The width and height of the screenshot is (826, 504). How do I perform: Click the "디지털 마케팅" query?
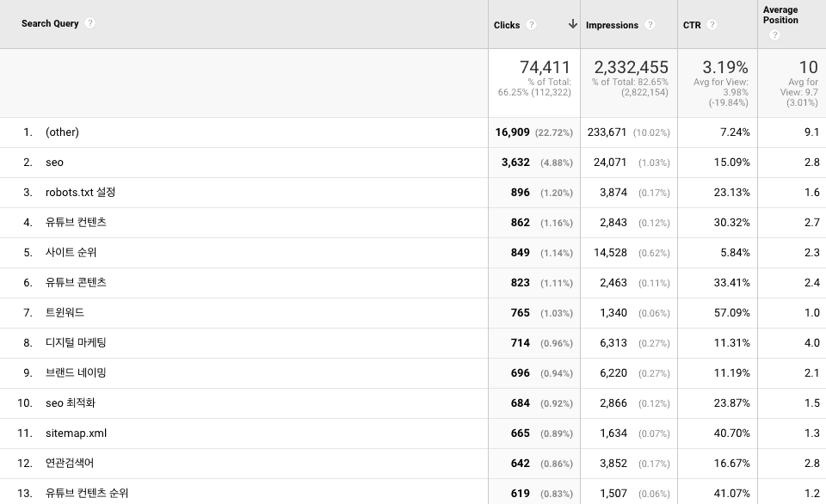tap(76, 343)
